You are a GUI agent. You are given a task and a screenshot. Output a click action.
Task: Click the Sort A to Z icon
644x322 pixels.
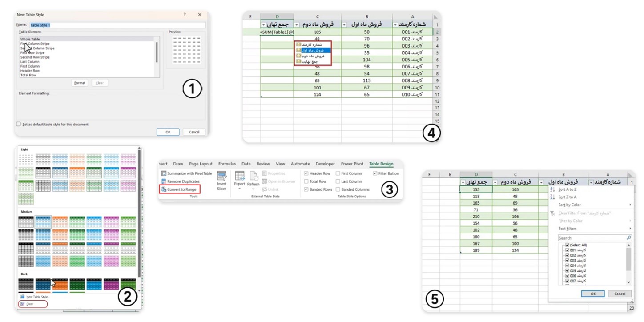(x=553, y=189)
